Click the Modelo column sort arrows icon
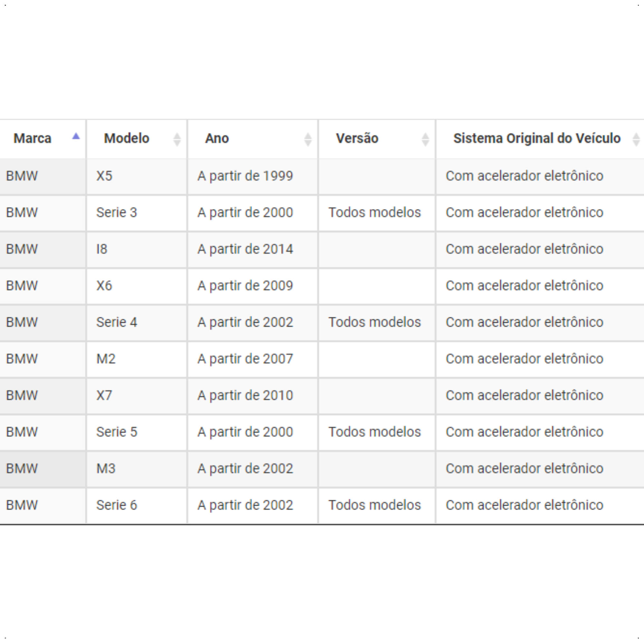Image resolution: width=644 pixels, height=644 pixels. [177, 139]
